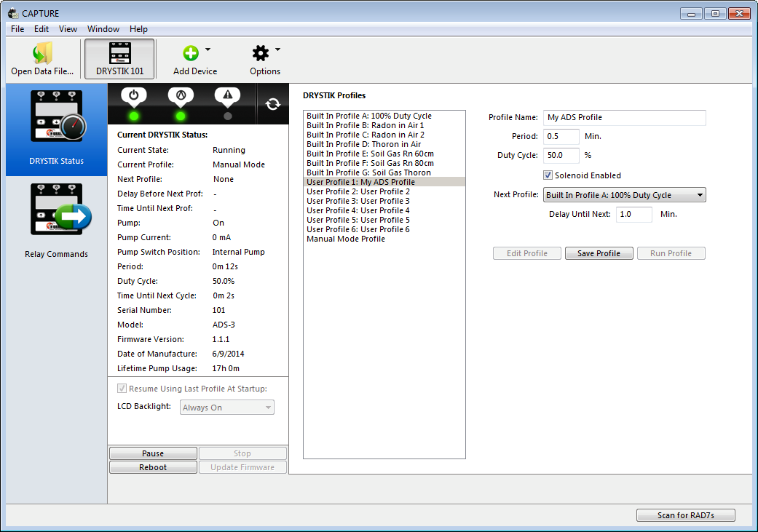Select Built In Profile D: Thoron in Air
Image resolution: width=758 pixels, height=532 pixels.
pyautogui.click(x=363, y=144)
